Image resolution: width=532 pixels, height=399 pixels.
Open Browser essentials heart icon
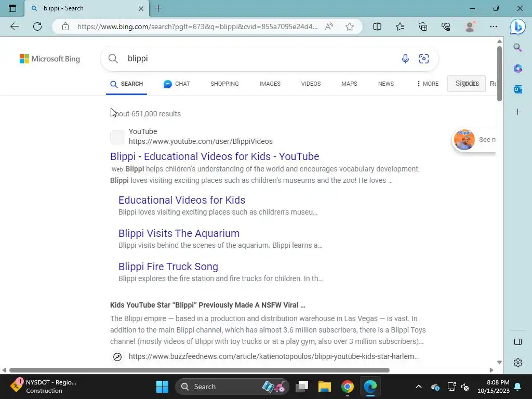click(x=446, y=26)
